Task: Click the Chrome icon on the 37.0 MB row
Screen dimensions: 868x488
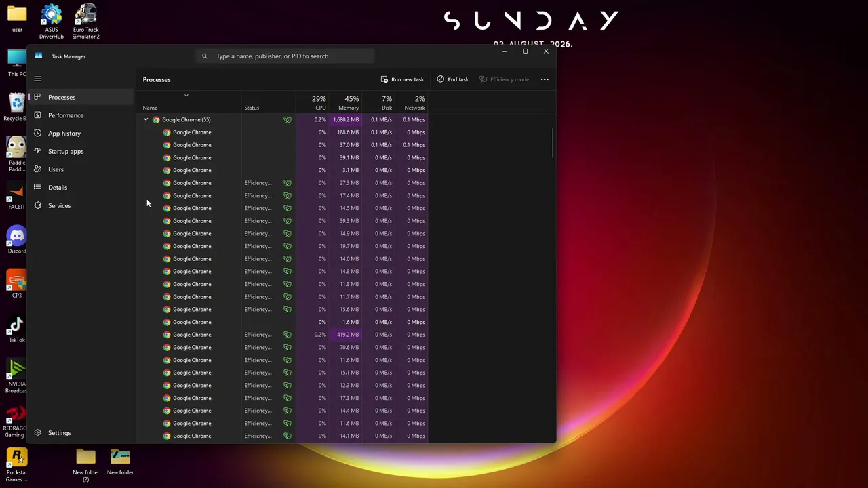Action: tap(167, 145)
